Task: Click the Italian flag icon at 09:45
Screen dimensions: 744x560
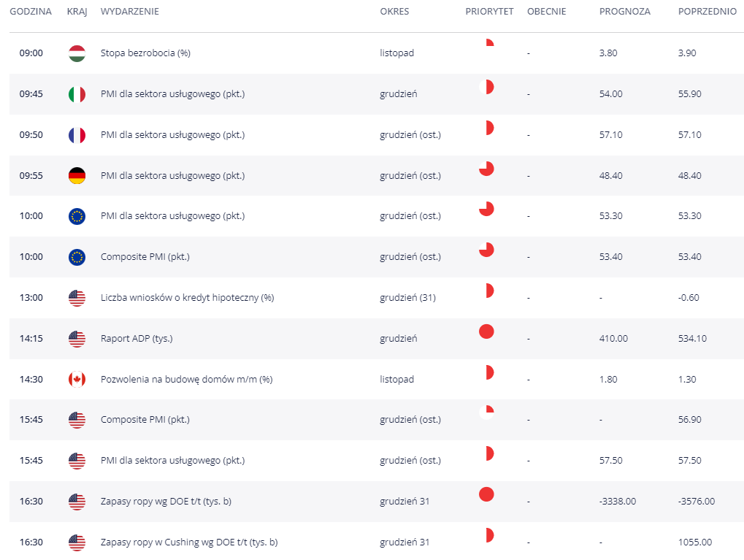Action: coord(77,94)
